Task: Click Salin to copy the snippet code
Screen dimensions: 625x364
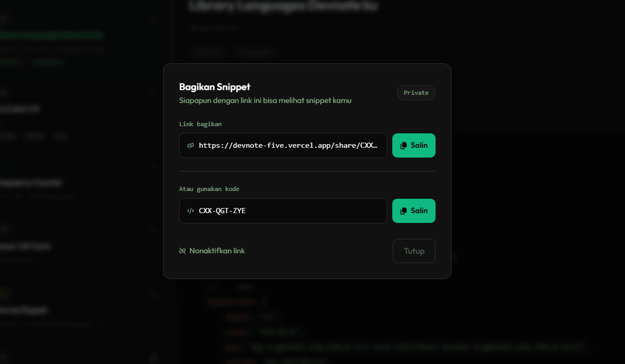Action: (414, 211)
